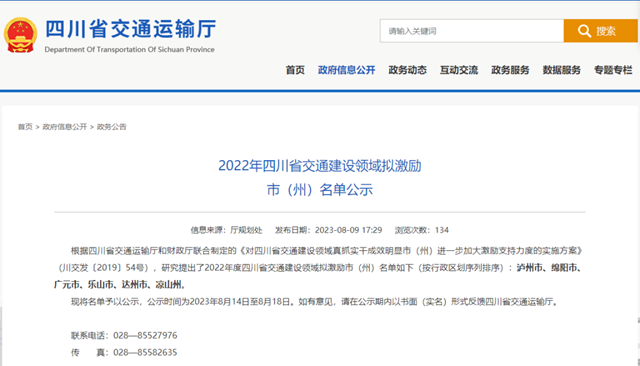This screenshot has width=640, height=366.
Task: Click the phone number 028—85527976
Action: 145,335
